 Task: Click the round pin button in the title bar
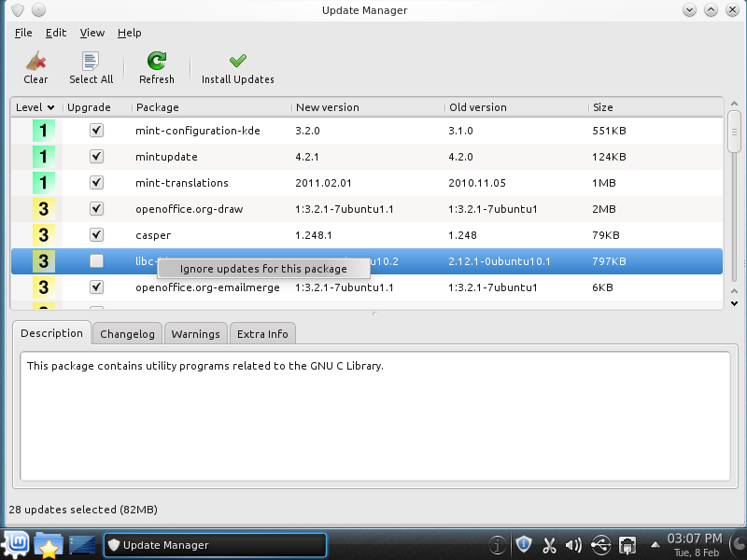[39, 10]
